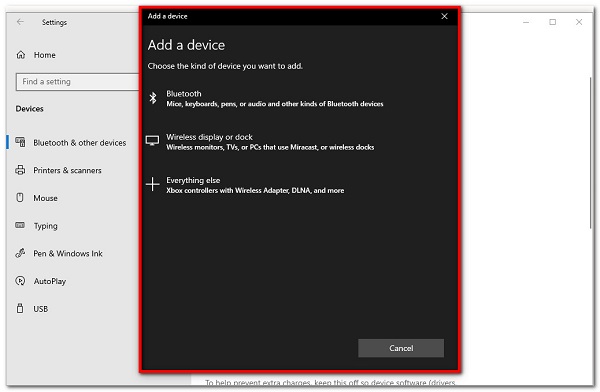Screen dimensions: 600x392
Task: Click the plus icon for Everything else
Action: 152,184
